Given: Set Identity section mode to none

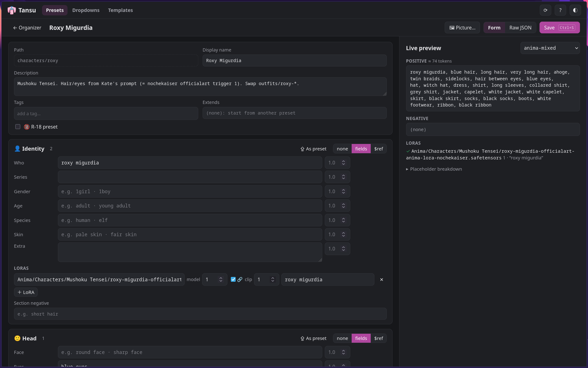Looking at the screenshot, I should click(342, 149).
